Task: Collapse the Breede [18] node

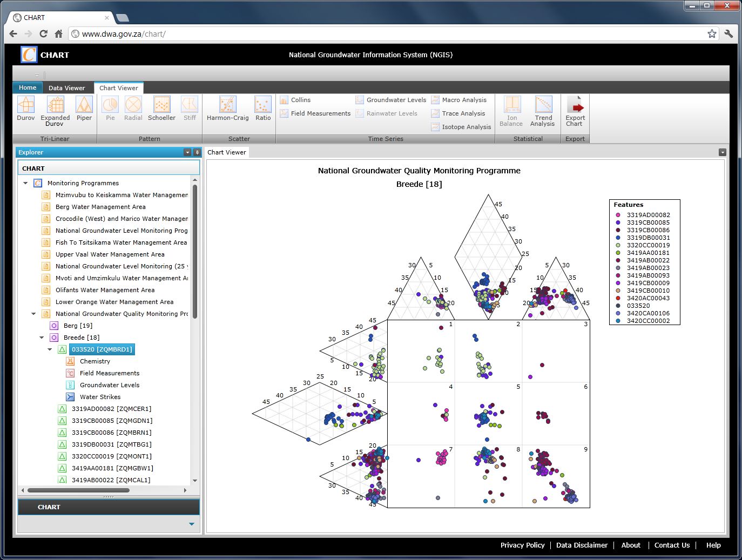Action: [x=42, y=338]
